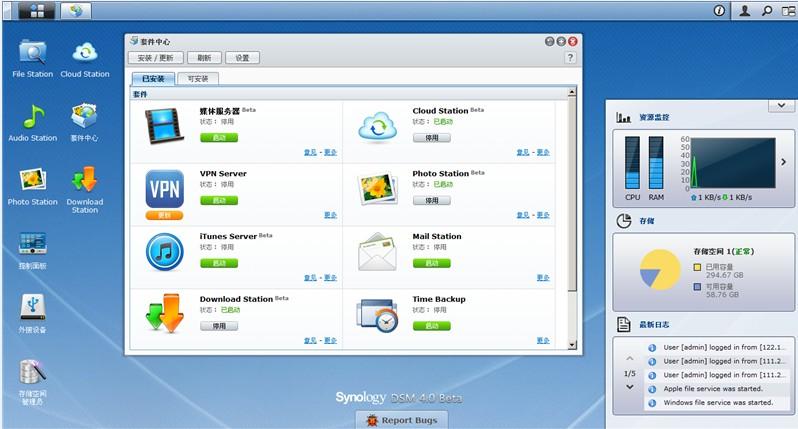Click the Time Backup package icon
Image resolution: width=798 pixels, height=429 pixels.
pyautogui.click(x=377, y=315)
